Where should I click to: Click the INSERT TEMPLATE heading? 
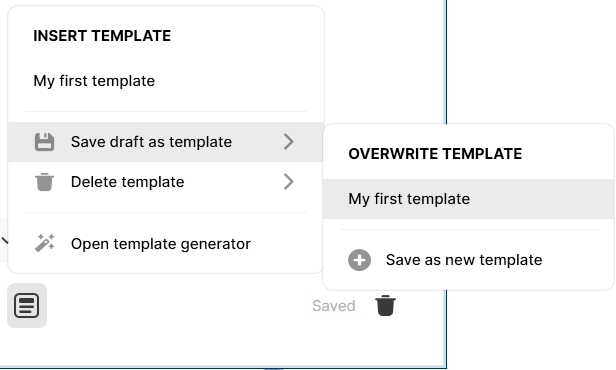coord(102,36)
